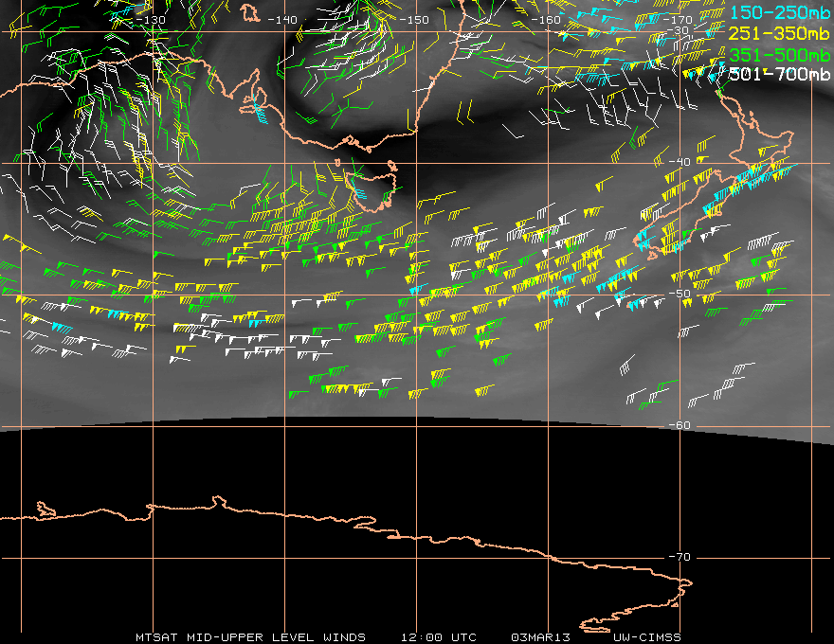Screen dimensions: 834x644
Task: Click the 12:00 UTC timestamp
Action: point(438,637)
